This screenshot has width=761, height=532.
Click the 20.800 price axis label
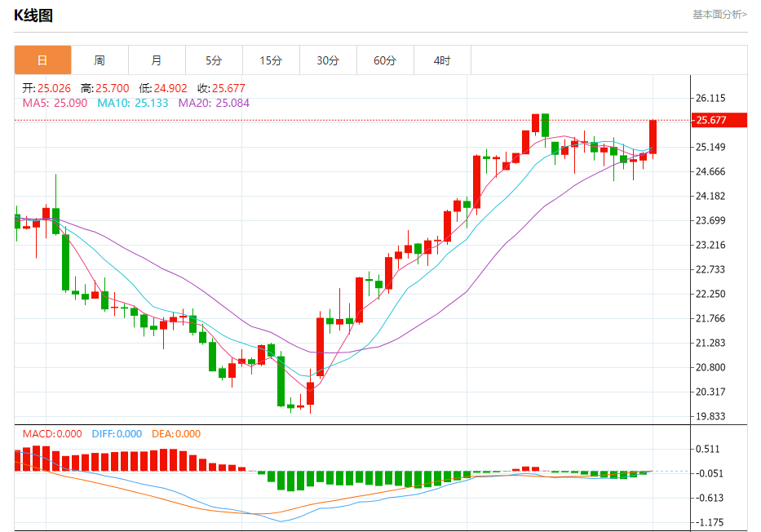click(710, 367)
